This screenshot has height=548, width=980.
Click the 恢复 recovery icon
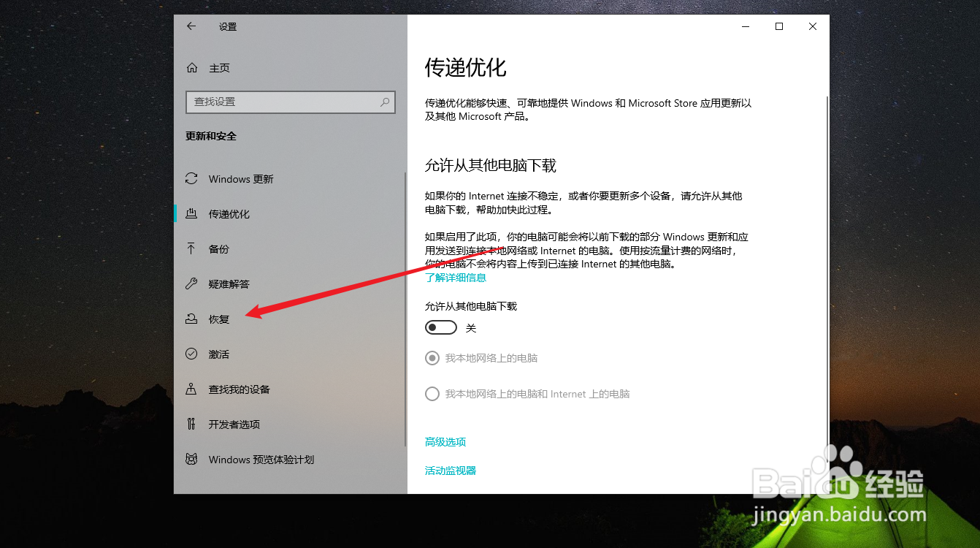pos(191,319)
